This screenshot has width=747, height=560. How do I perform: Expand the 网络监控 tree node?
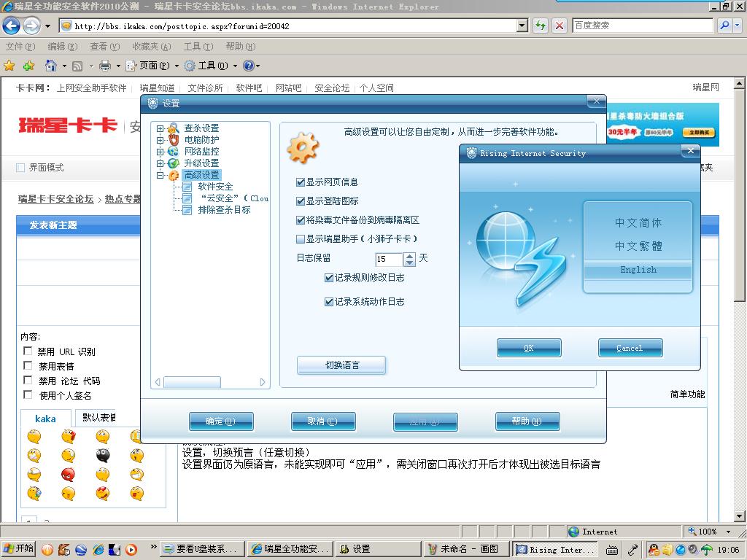point(160,152)
